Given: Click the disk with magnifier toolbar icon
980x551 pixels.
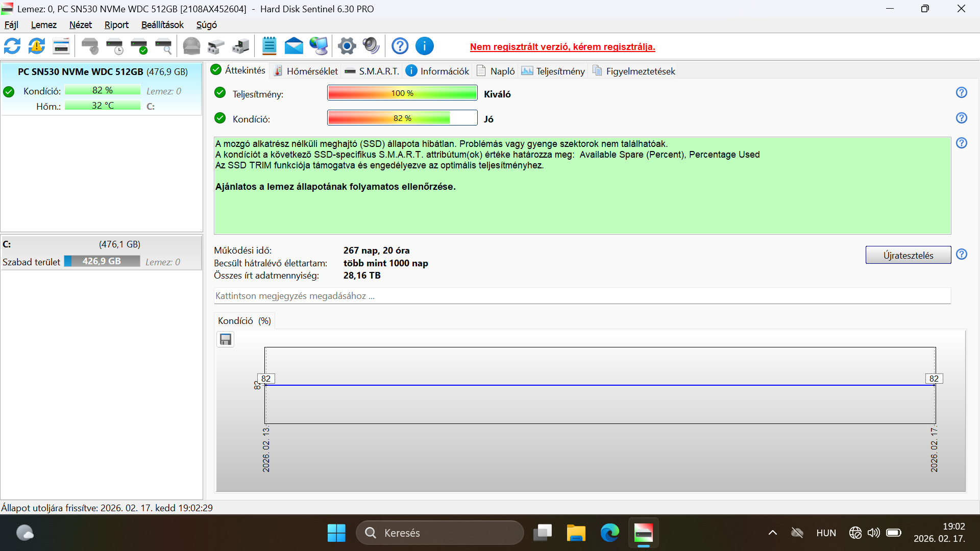Looking at the screenshot, I should [x=164, y=46].
